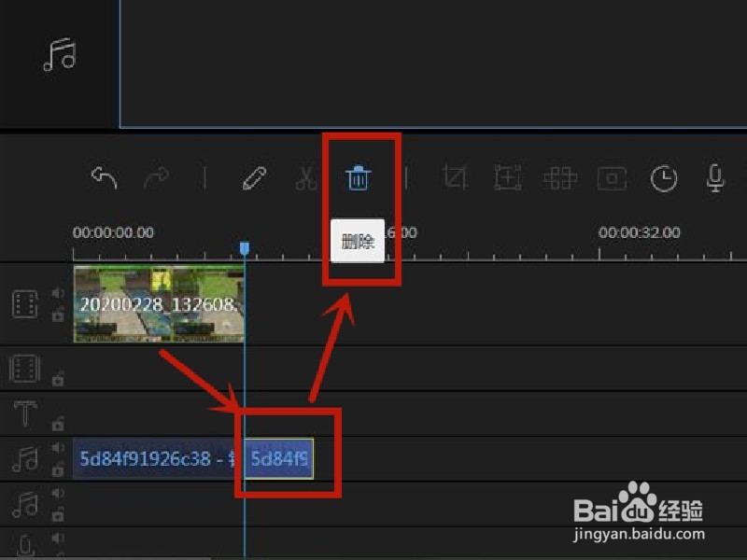Toggle lock on first audio track
Image resolution: width=747 pixels, height=560 pixels.
(x=58, y=469)
